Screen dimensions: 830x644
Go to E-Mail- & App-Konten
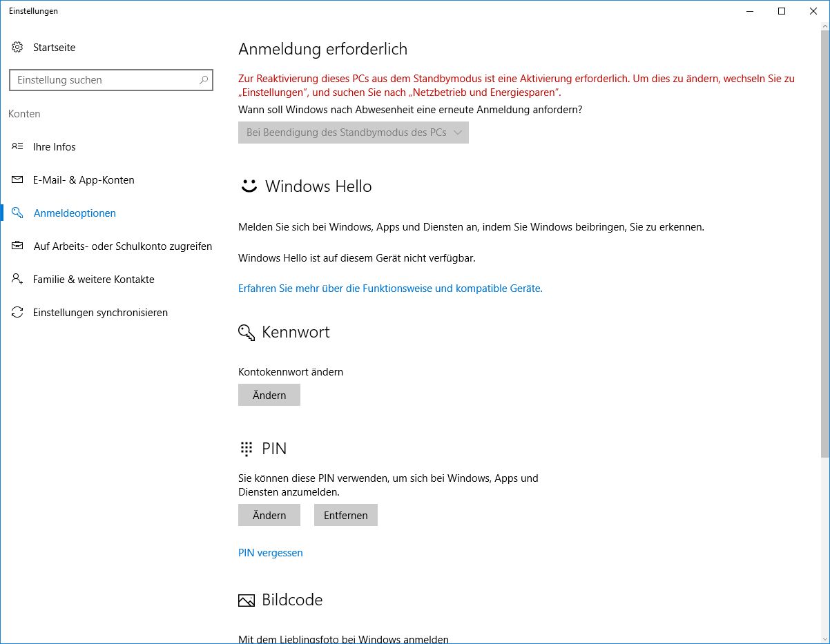[x=84, y=180]
